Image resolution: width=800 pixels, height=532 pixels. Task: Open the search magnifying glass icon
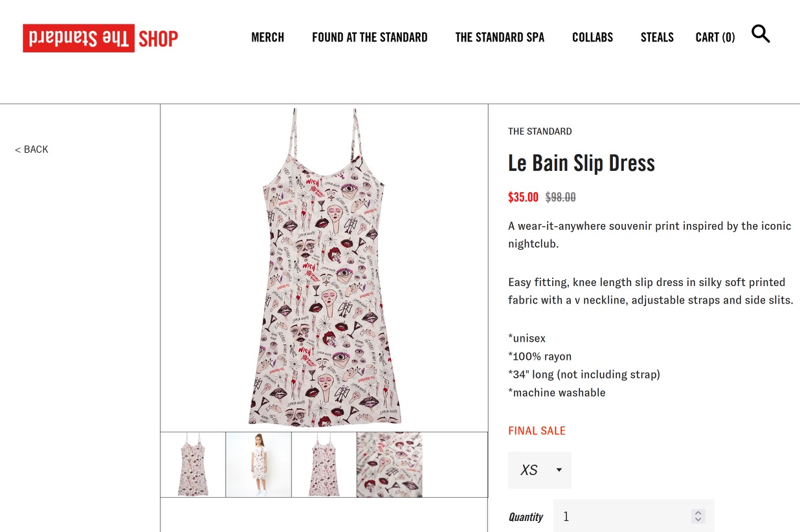[761, 34]
